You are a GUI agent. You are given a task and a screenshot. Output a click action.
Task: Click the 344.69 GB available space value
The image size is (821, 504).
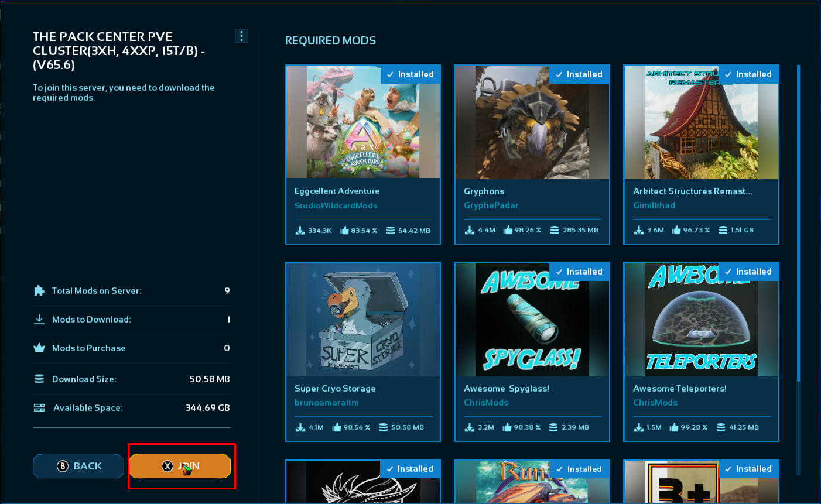click(208, 408)
